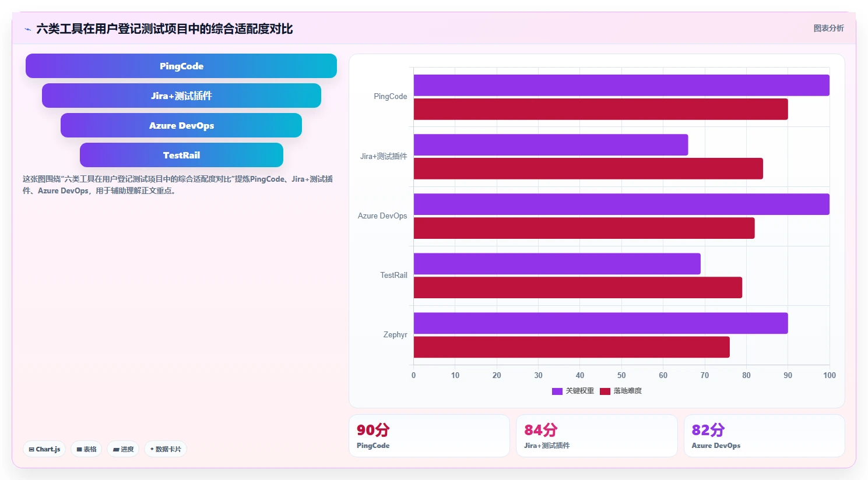The image size is (868, 480).
Task: Click the PingCode y-axis label in chart
Action: 391,97
